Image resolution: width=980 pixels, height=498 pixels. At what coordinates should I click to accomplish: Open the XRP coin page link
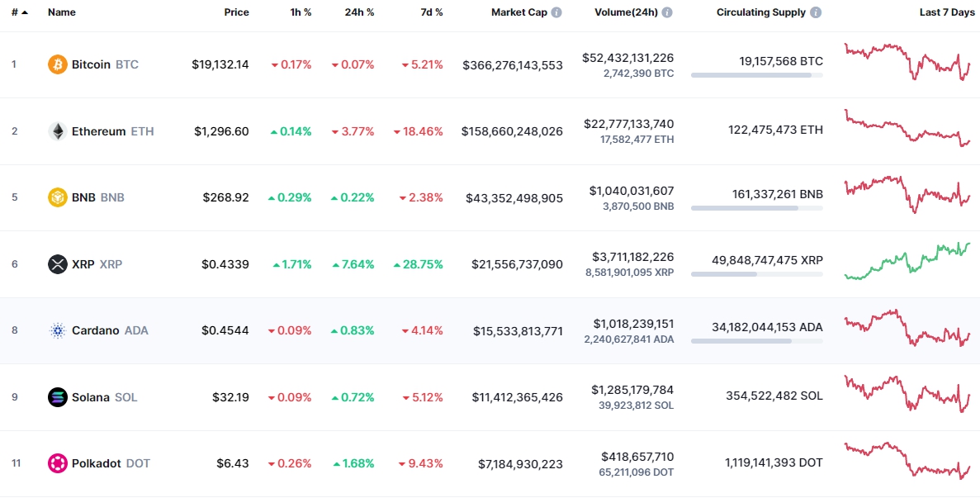point(97,264)
